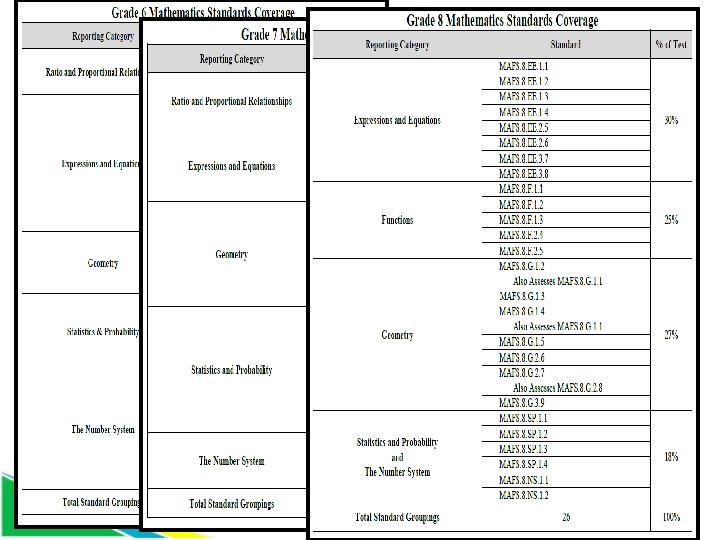This screenshot has width=720, height=540.
Task: Select Grade 7 'Reporting Category' header
Action: click(231, 59)
